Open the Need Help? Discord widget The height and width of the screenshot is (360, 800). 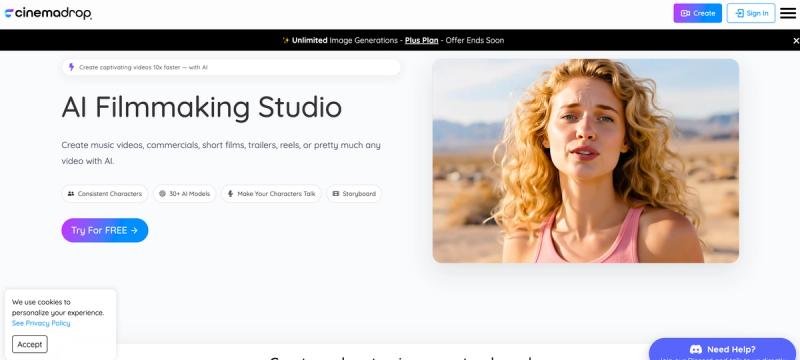point(722,350)
